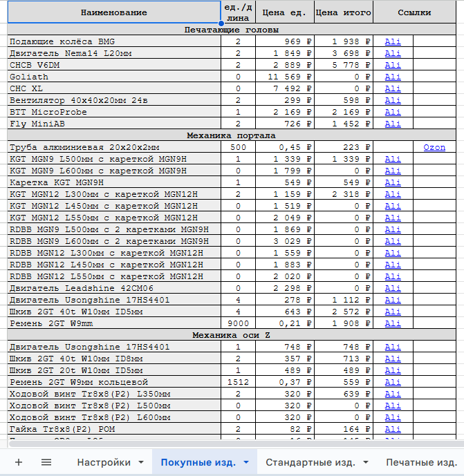
Task: Open Ali link for Двигатель Leadshine 42CM06
Action: 393,288
